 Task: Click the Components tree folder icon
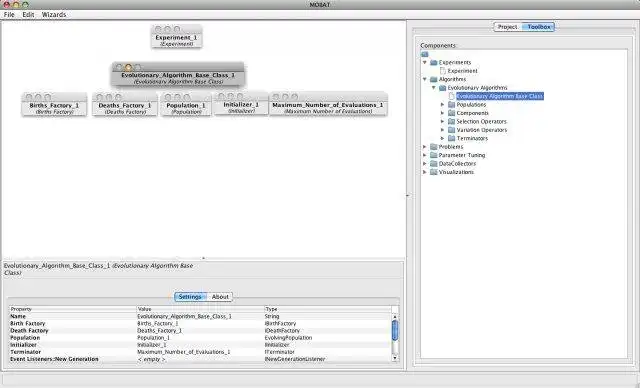[451, 113]
